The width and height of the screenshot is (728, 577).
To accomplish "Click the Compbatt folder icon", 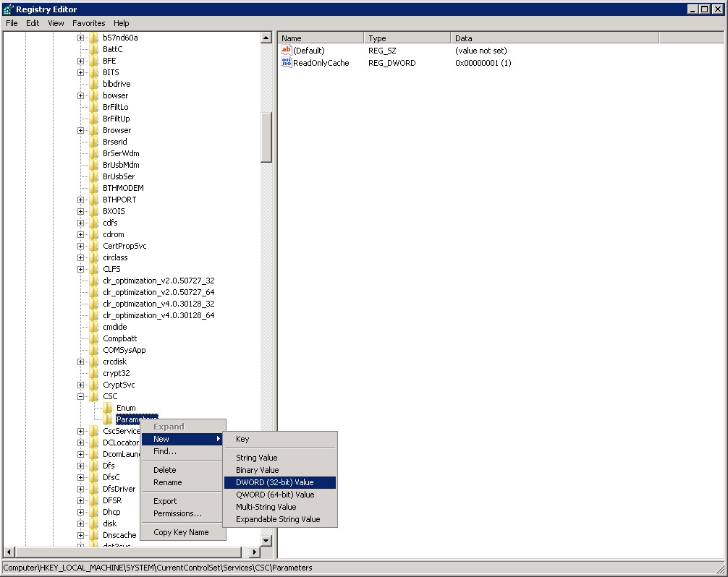I will click(x=94, y=338).
